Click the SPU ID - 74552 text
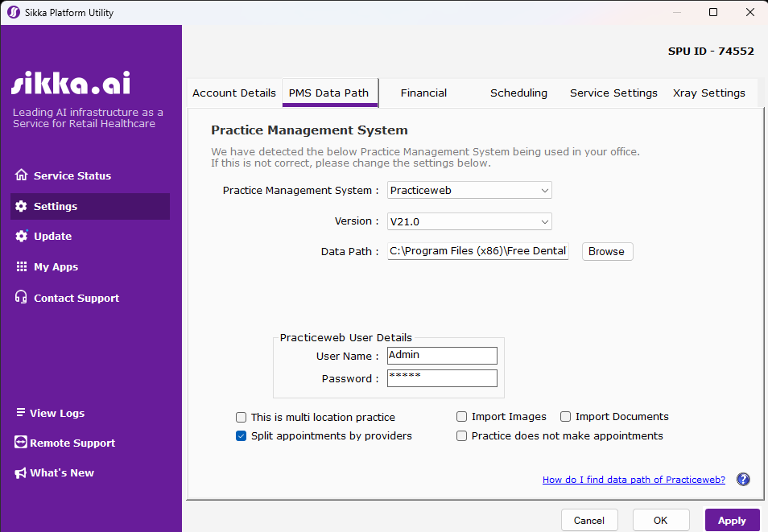Viewport: 768px width, 532px height. 711,51
